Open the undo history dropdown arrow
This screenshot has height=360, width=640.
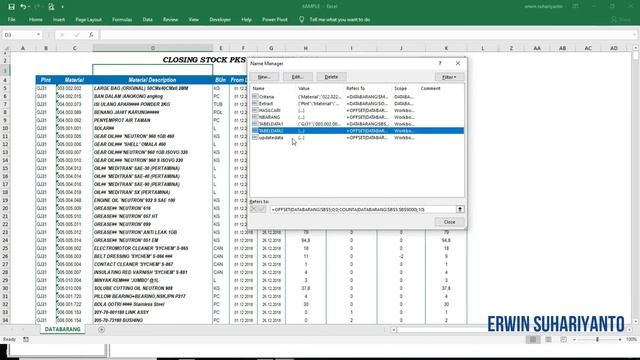click(29, 7)
